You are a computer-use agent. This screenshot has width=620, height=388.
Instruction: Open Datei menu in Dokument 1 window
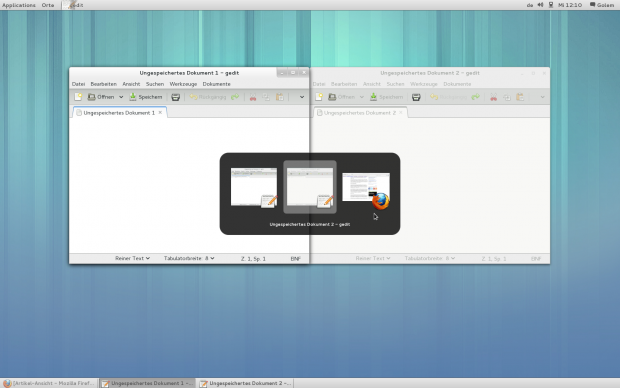tap(78, 84)
